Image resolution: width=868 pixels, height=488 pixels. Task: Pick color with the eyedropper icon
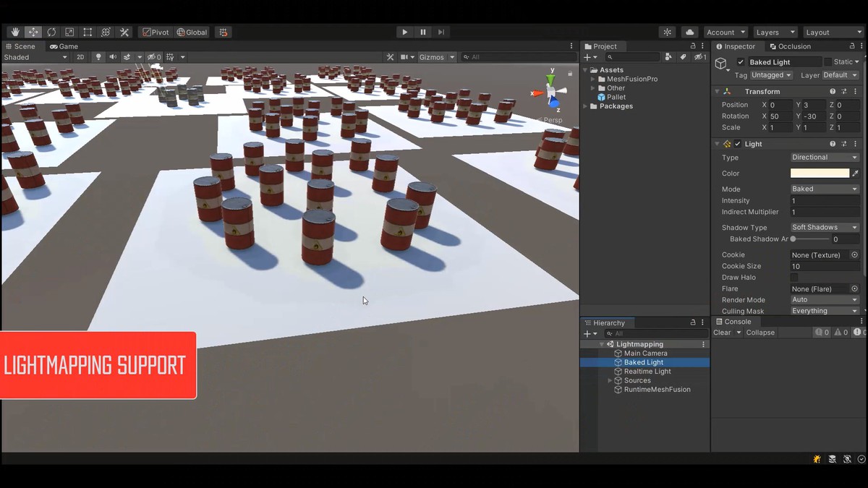(x=856, y=174)
